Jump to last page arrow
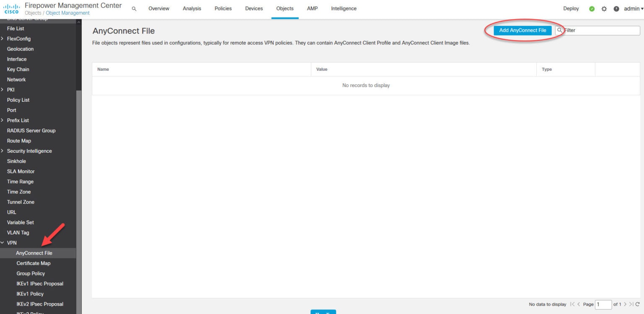The height and width of the screenshot is (314, 644). (x=631, y=304)
